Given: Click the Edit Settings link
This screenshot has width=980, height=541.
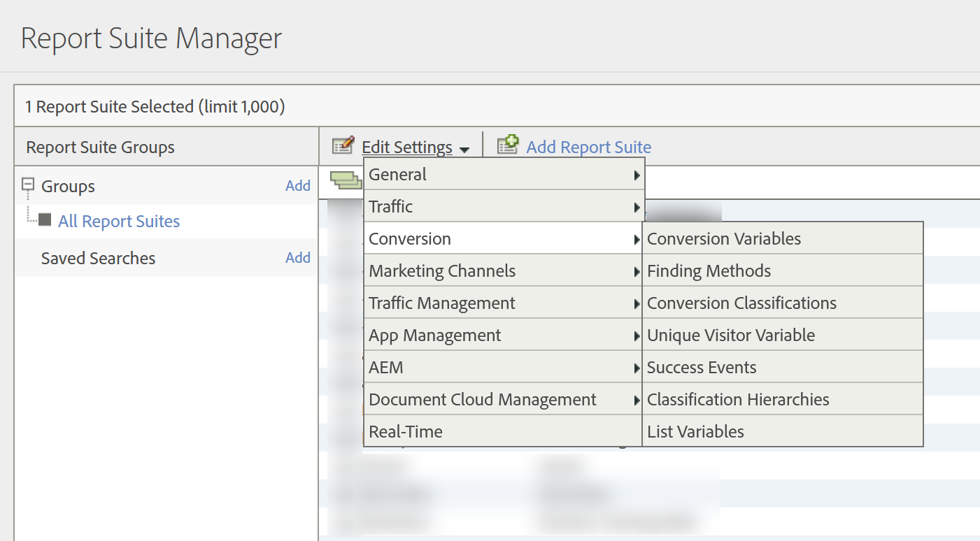Looking at the screenshot, I should point(407,147).
